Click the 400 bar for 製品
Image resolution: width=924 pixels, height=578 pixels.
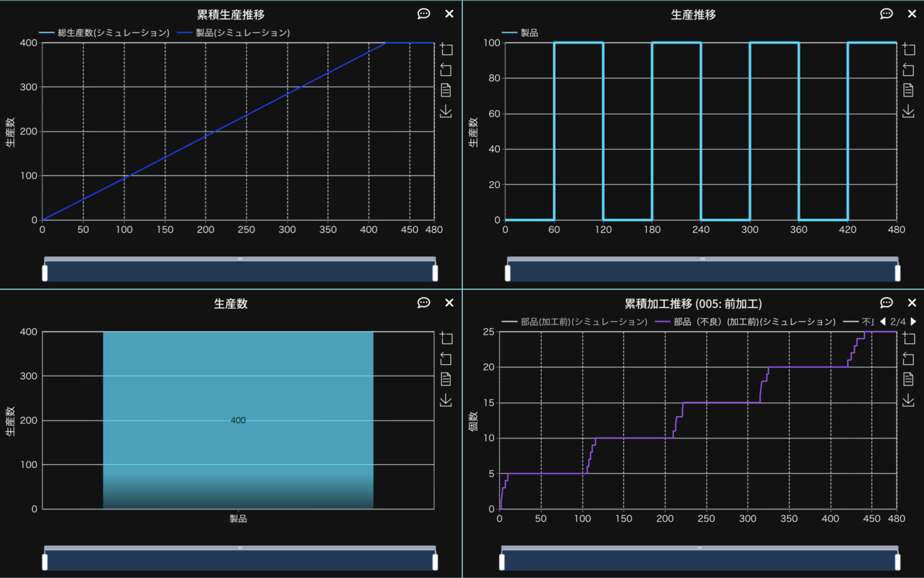238,420
